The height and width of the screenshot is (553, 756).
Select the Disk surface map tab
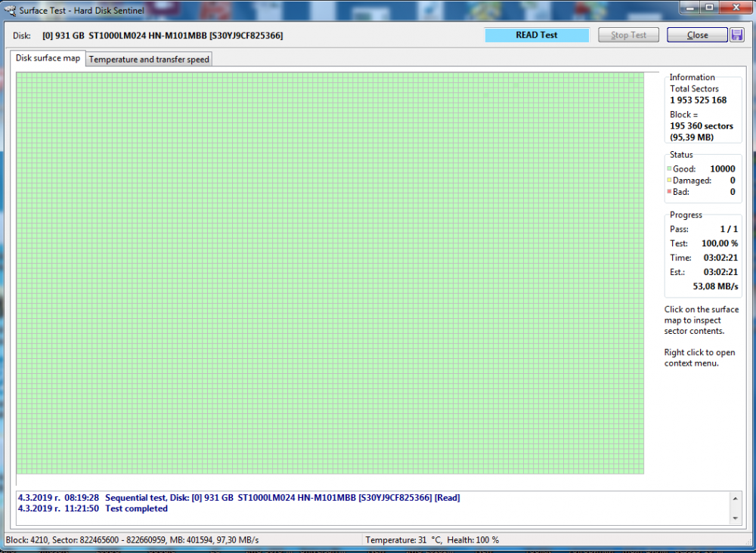pyautogui.click(x=48, y=58)
